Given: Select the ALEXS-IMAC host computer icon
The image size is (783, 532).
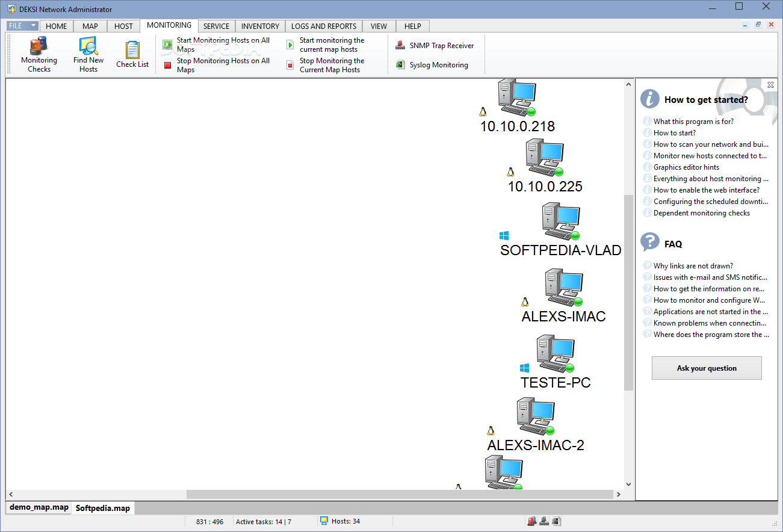Looking at the screenshot, I should 564,288.
